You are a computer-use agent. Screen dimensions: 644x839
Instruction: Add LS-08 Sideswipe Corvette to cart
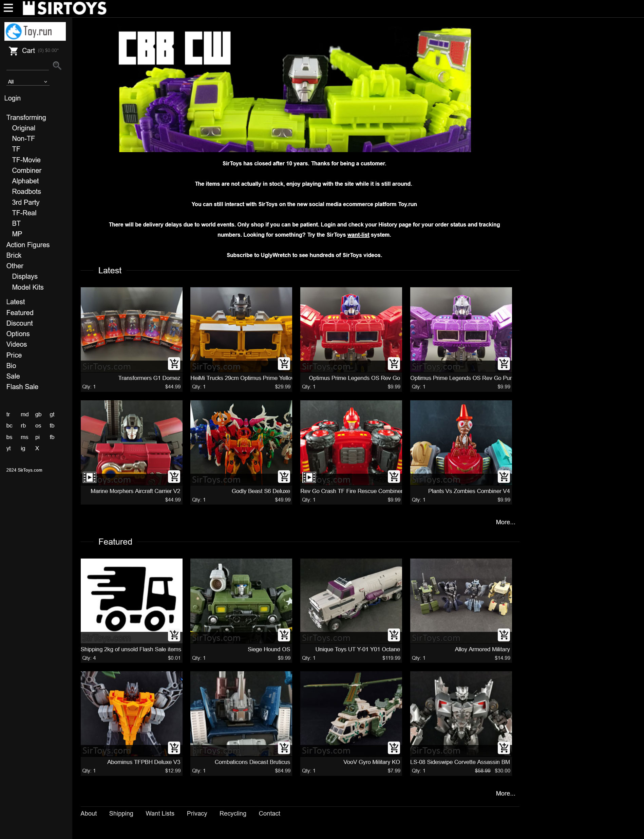pyautogui.click(x=504, y=748)
